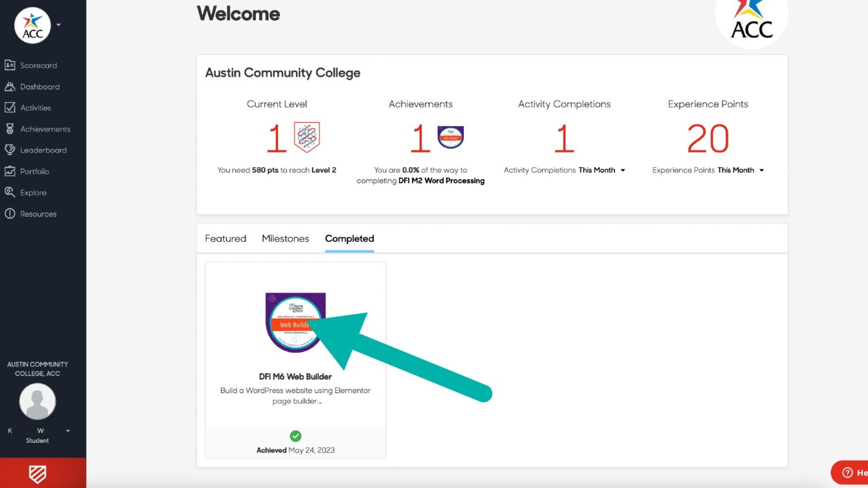The image size is (868, 488).
Task: Open the Dashboard from the sidebar icon
Action: pos(10,86)
